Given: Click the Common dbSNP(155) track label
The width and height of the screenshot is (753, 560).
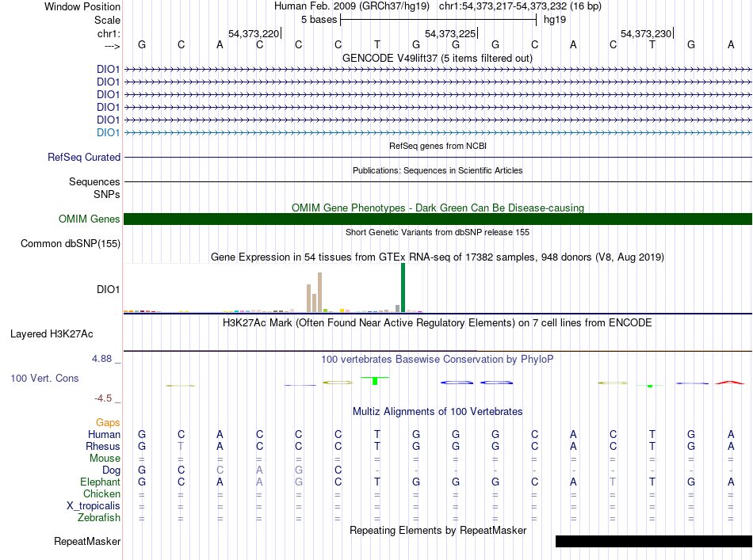Looking at the screenshot, I should click(71, 243).
